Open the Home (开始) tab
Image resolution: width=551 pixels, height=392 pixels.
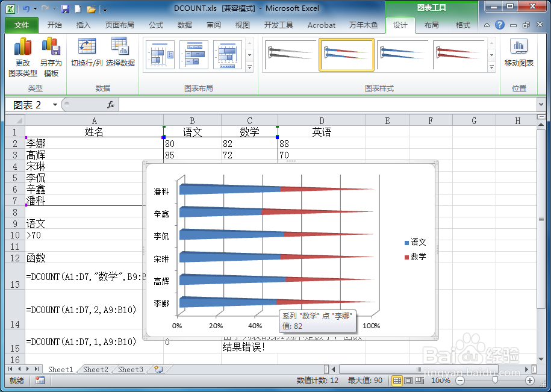54,25
